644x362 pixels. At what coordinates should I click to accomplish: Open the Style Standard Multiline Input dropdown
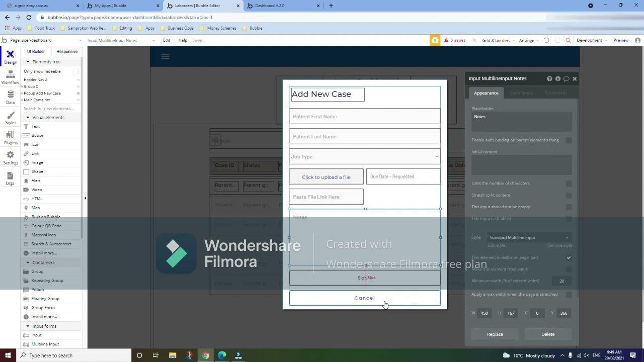tap(529, 237)
